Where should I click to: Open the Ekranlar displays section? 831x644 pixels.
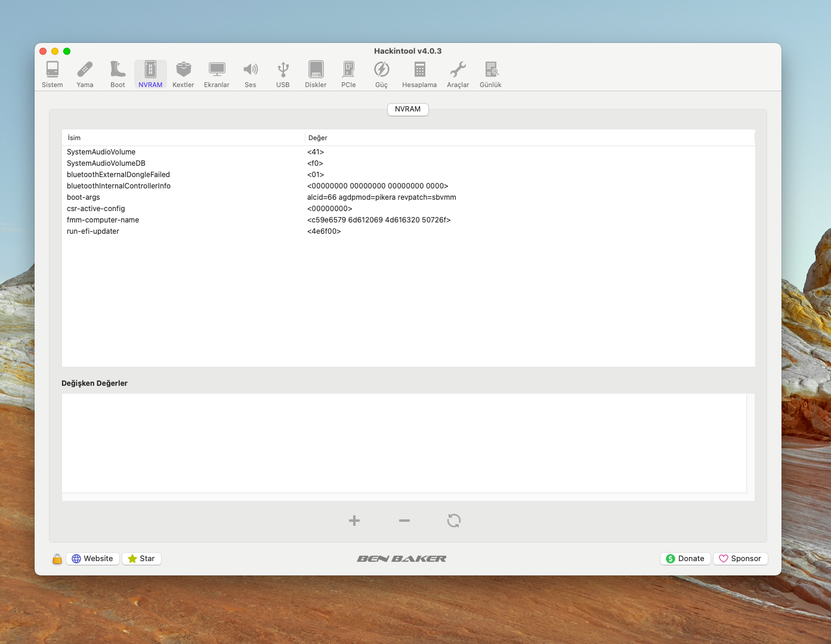click(217, 74)
